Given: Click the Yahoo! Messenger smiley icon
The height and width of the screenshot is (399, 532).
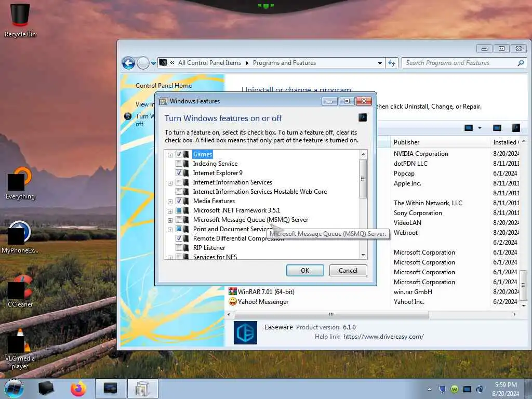Looking at the screenshot, I should (232, 301).
